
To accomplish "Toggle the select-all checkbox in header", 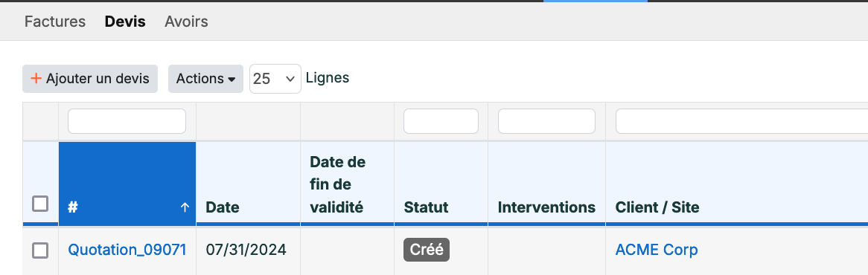I will coord(40,204).
